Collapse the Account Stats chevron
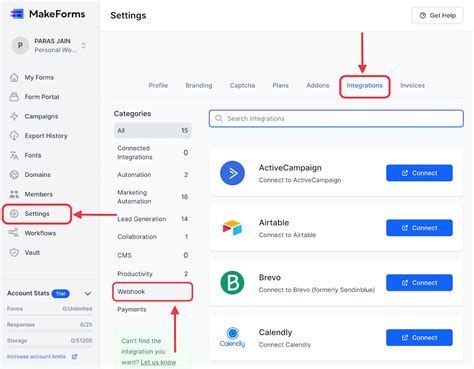 point(88,294)
